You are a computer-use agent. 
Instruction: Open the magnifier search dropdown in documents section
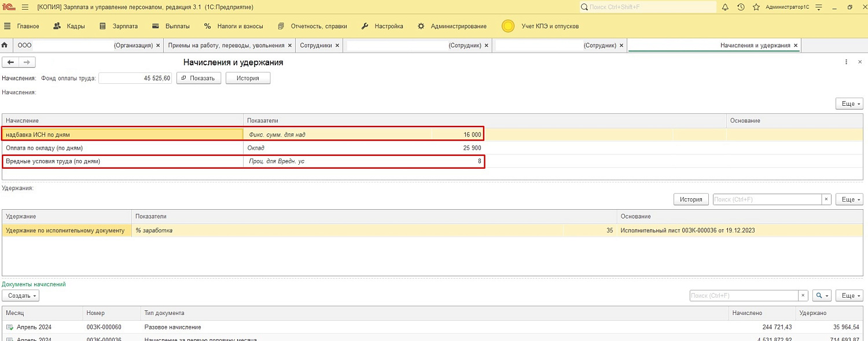tap(822, 295)
